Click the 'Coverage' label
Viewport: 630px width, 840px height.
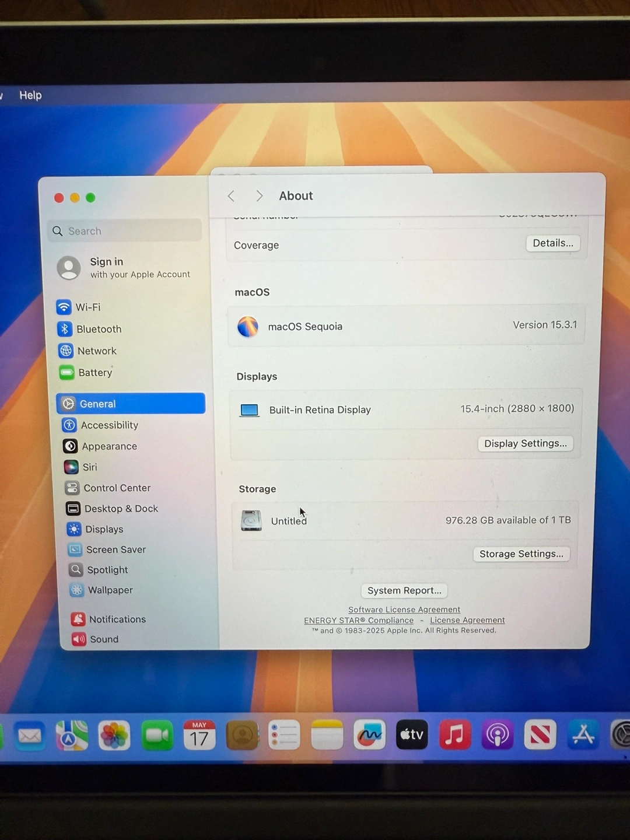point(256,245)
